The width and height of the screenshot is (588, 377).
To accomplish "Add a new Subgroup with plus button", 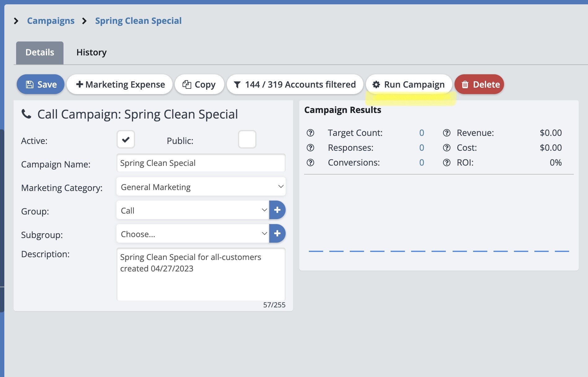I will [x=277, y=234].
